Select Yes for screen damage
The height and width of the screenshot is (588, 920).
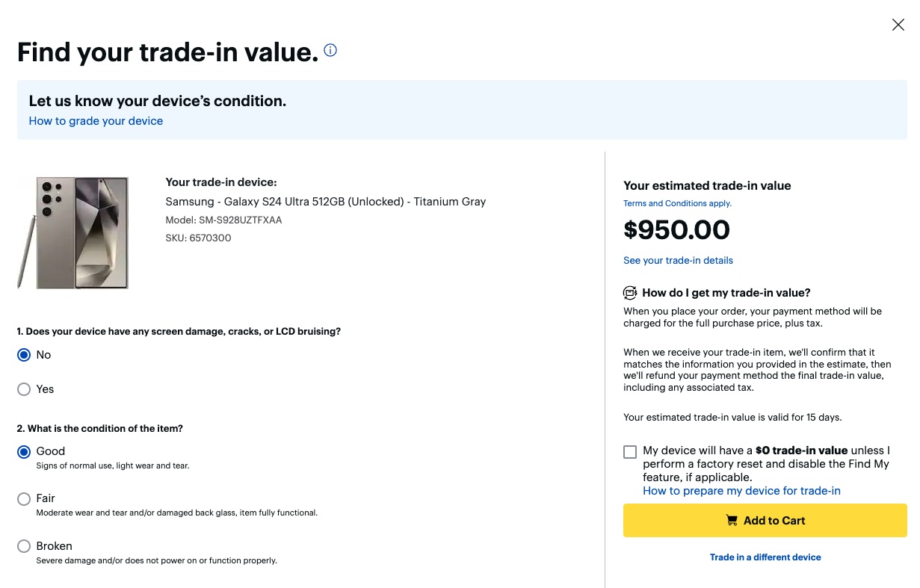[x=24, y=389]
